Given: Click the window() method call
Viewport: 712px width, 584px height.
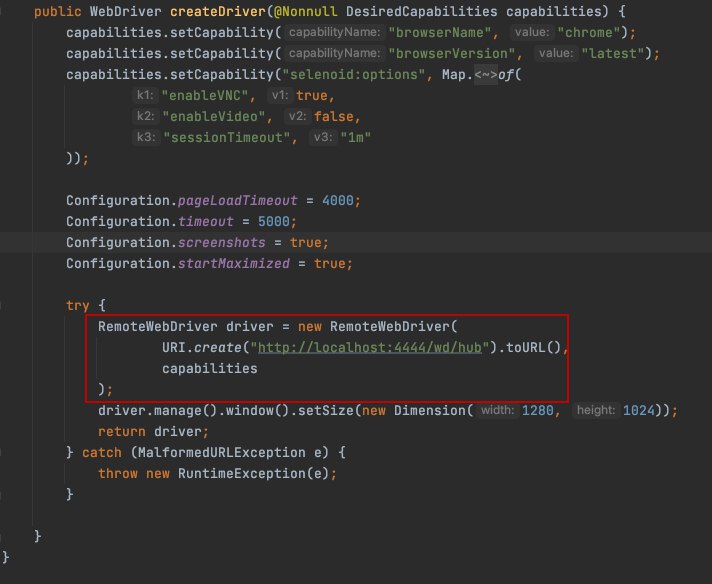Looking at the screenshot, I should (257, 411).
